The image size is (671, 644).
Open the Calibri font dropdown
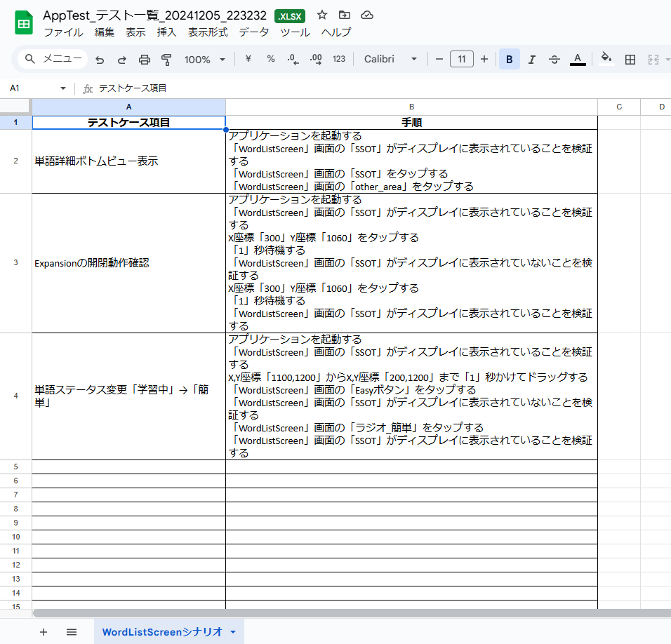click(390, 59)
